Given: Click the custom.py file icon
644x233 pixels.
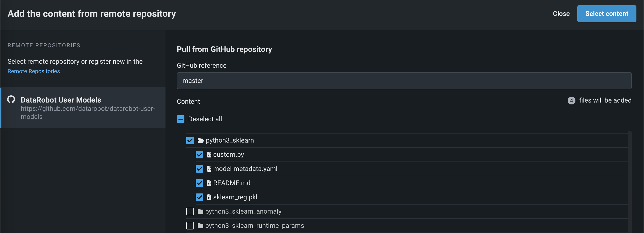Looking at the screenshot, I should 209,155.
